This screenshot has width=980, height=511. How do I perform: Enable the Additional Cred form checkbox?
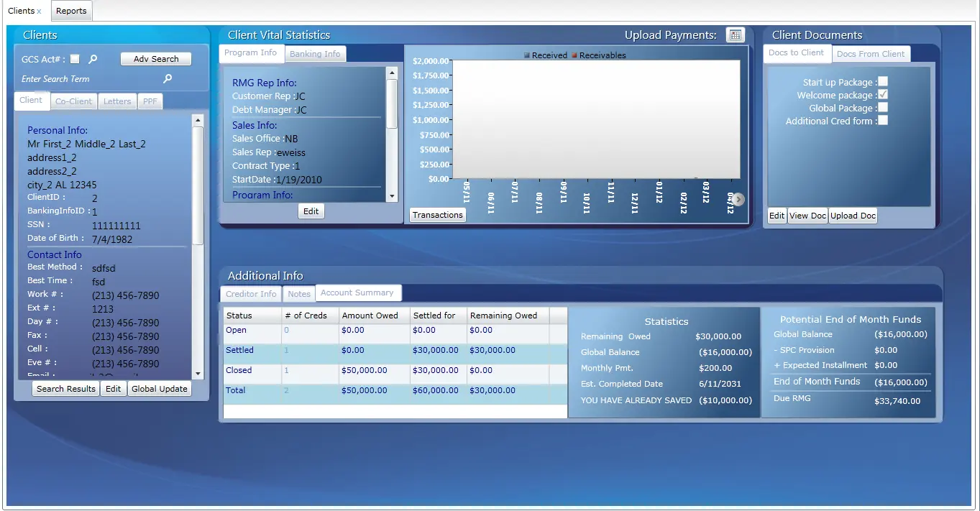click(x=882, y=120)
